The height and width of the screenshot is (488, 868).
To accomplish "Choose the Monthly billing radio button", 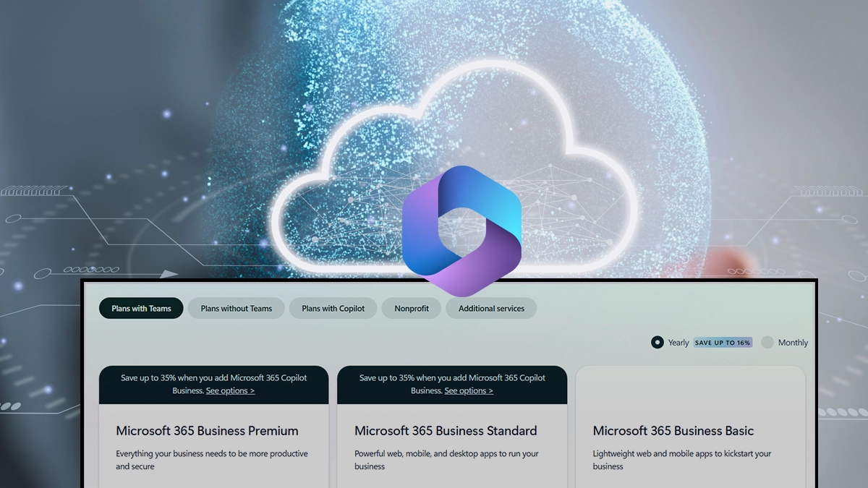I will [767, 343].
